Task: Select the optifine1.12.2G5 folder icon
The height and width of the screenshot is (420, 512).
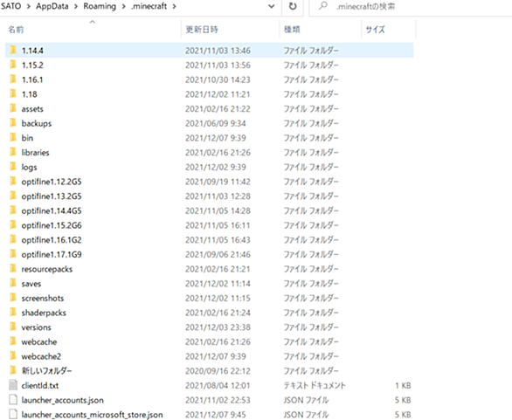Action: click(x=13, y=181)
